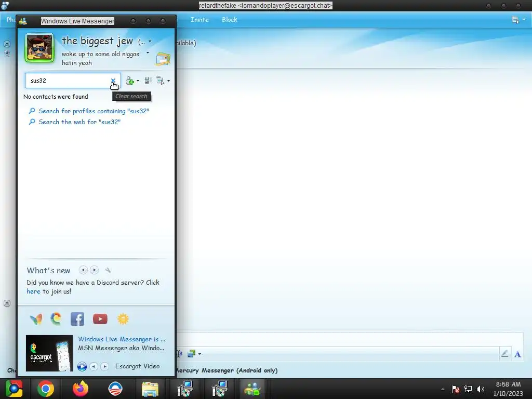
Task: Open File Explorer from the taskbar
Action: (150, 389)
